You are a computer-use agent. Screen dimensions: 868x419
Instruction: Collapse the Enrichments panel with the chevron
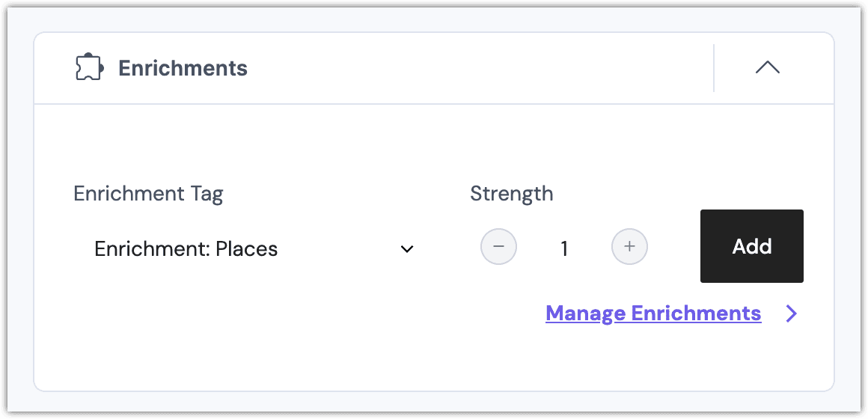[767, 68]
